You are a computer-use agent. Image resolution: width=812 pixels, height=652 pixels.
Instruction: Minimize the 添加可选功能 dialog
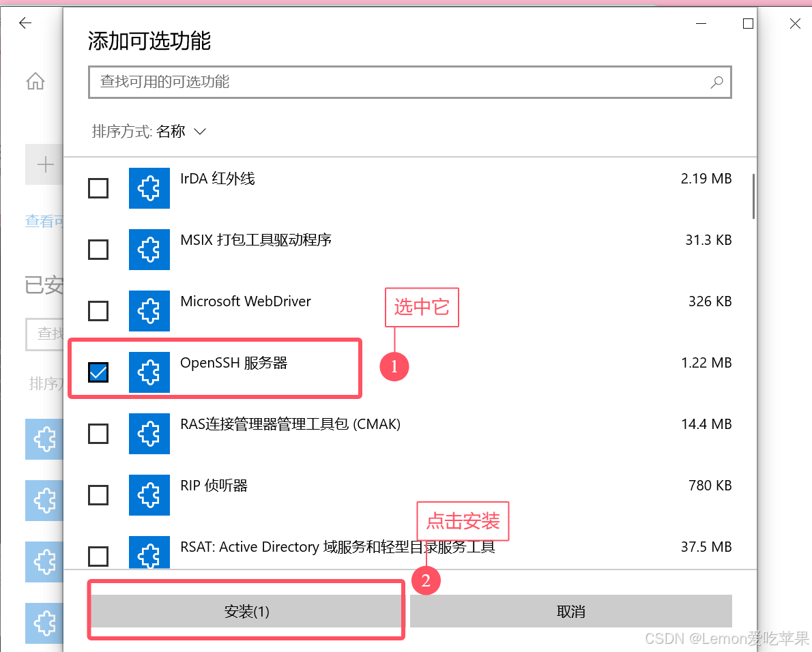click(x=701, y=23)
